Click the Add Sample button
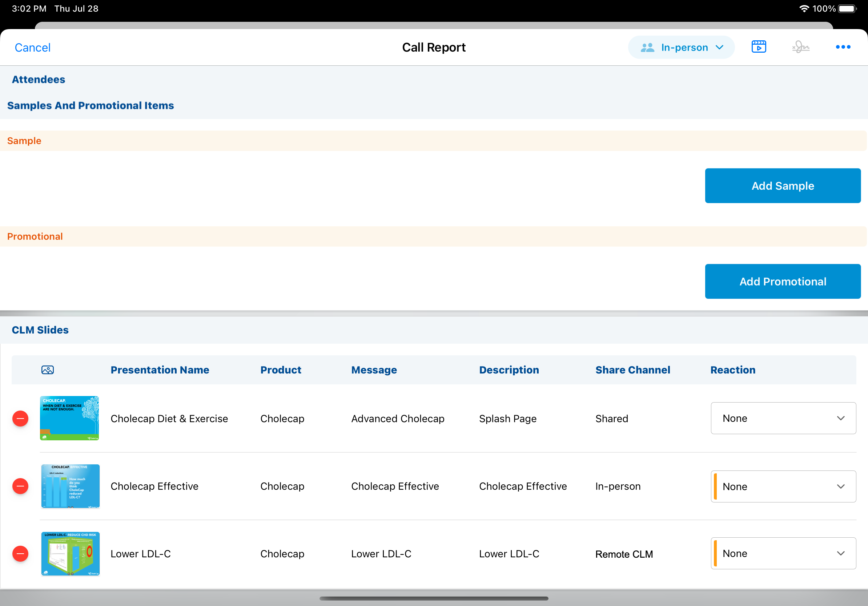 coord(783,186)
